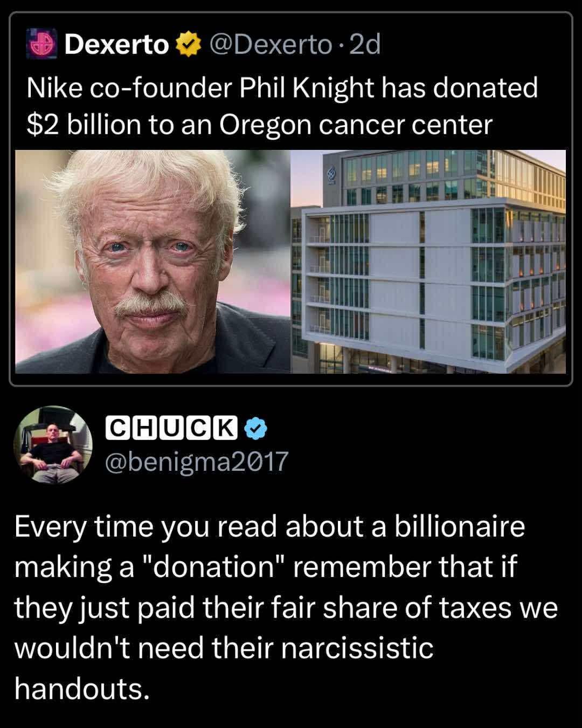This screenshot has width=582, height=728.
Task: Click the quoted word "donation"
Action: click(213, 567)
